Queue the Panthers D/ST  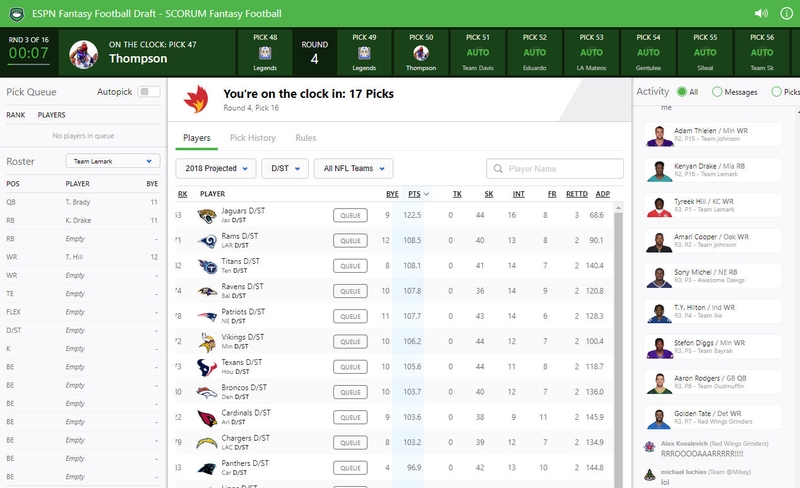point(351,468)
